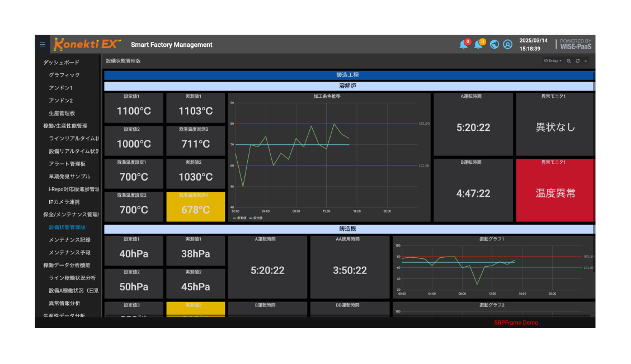Click the Konekti EX logo

pos(87,44)
